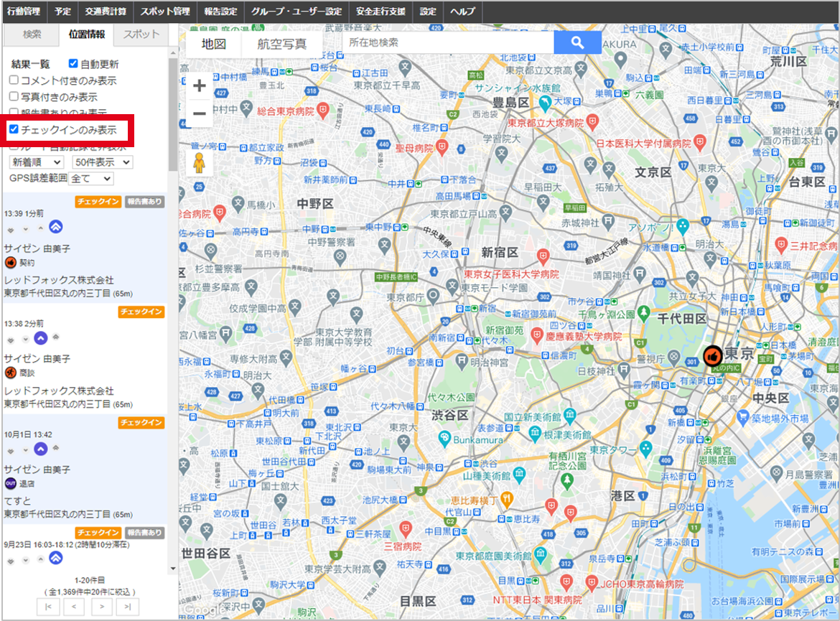Zoom out the map with minus button
This screenshot has width=840, height=621.
pyautogui.click(x=200, y=113)
